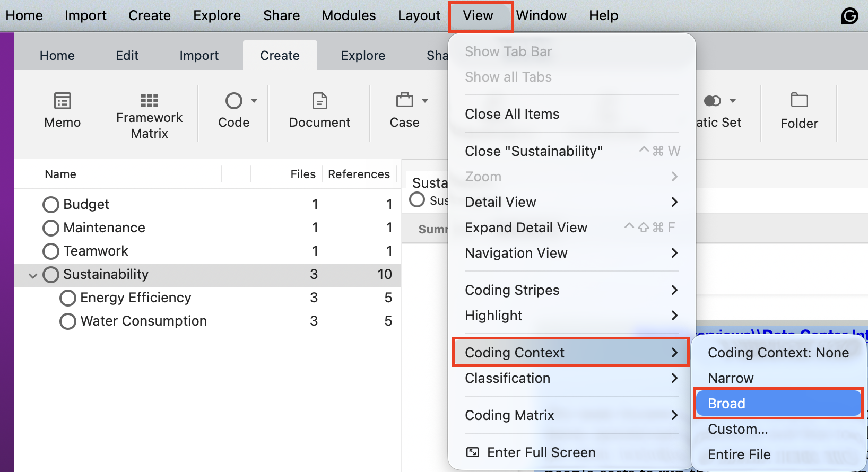868x472 pixels.
Task: Expand the Coding Stripes submenu
Action: (x=674, y=290)
